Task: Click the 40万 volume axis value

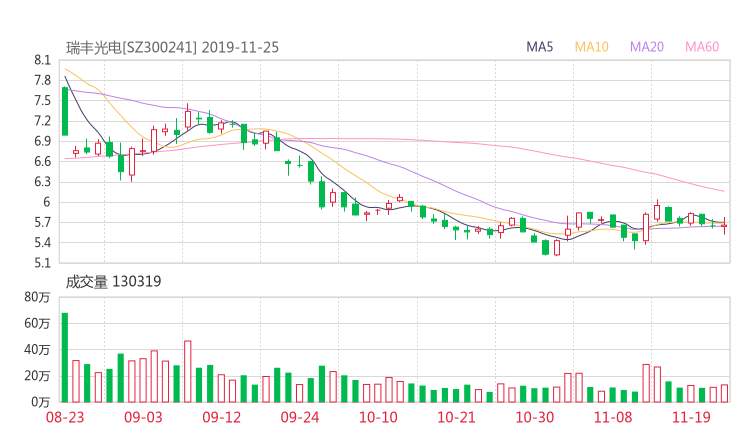Action: [37, 350]
